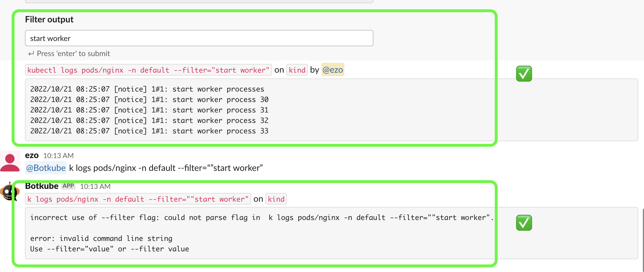This screenshot has height=272, width=644.
Task: Click the 'Botkube' app name label
Action: tap(42, 186)
